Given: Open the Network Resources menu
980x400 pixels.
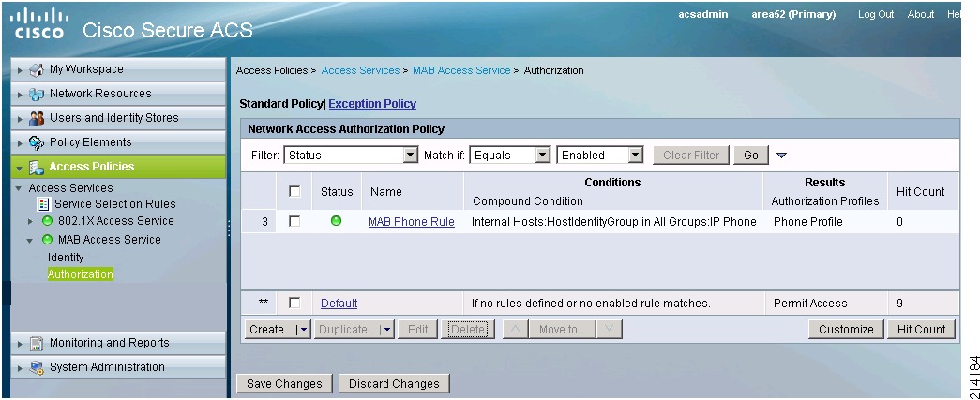Looking at the screenshot, I should point(118,94).
